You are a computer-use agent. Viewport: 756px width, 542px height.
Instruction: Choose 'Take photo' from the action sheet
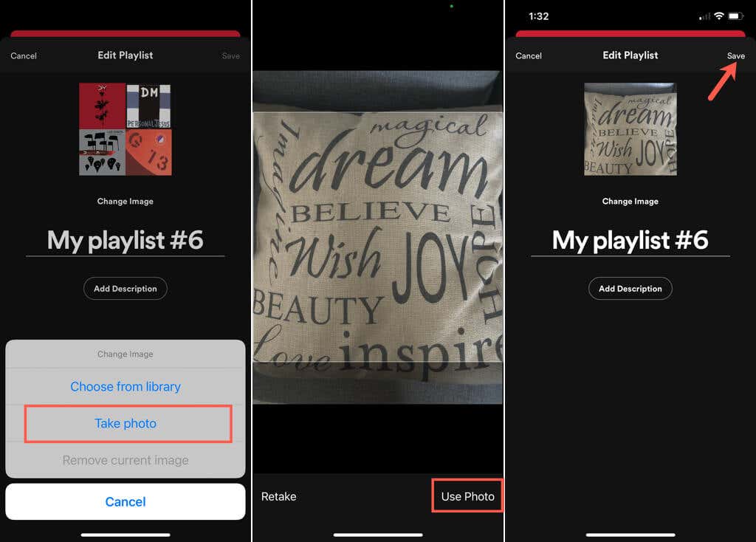126,423
